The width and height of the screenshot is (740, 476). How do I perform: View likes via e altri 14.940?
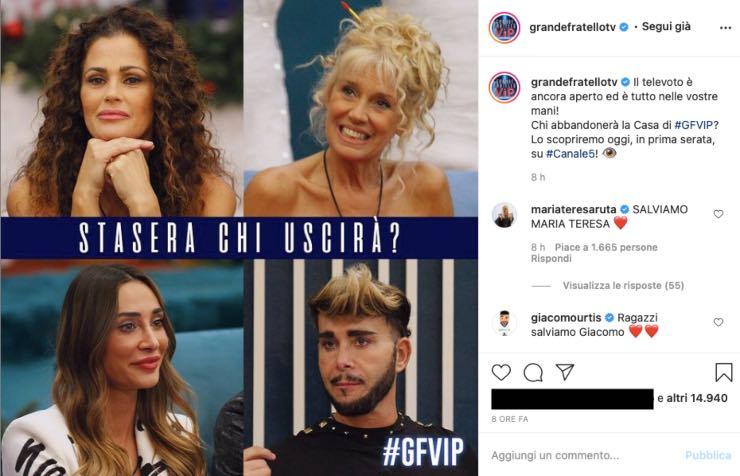tap(692, 398)
